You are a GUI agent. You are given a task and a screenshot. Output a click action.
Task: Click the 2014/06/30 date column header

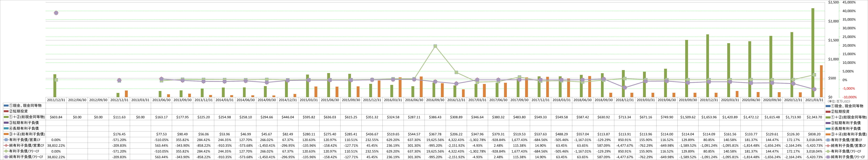[246, 100]
